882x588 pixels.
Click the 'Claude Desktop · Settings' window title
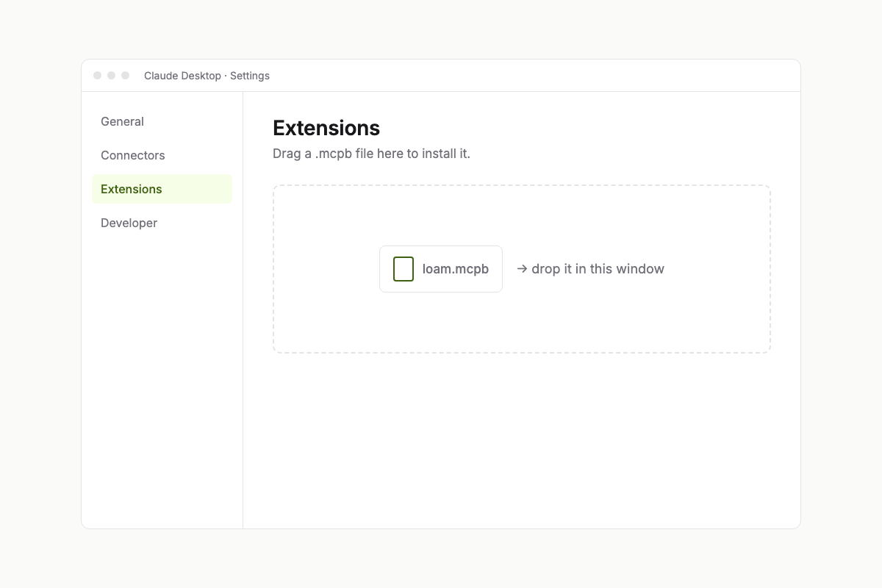207,76
